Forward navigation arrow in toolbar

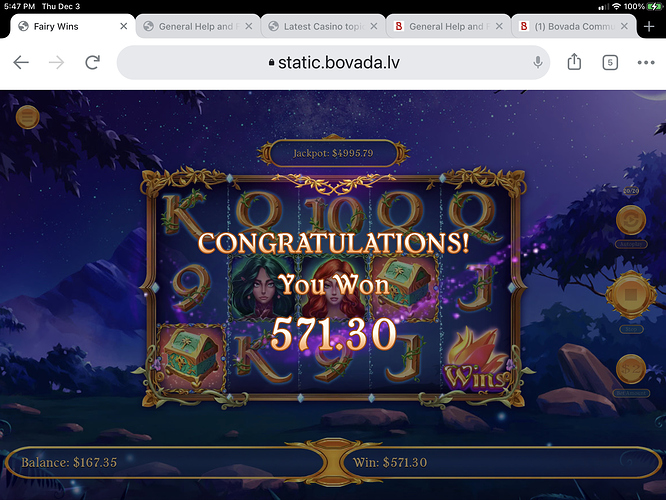coord(56,63)
